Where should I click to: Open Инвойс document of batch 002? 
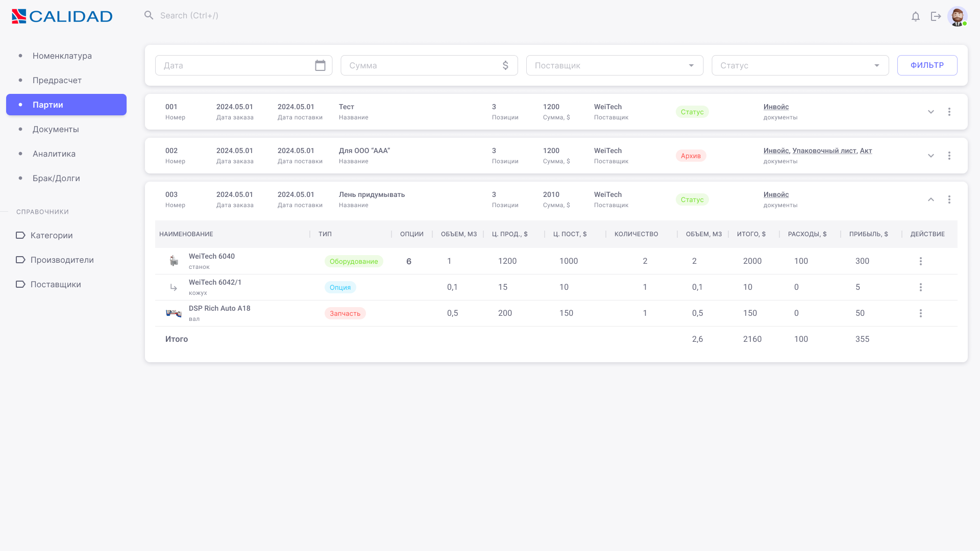(776, 151)
